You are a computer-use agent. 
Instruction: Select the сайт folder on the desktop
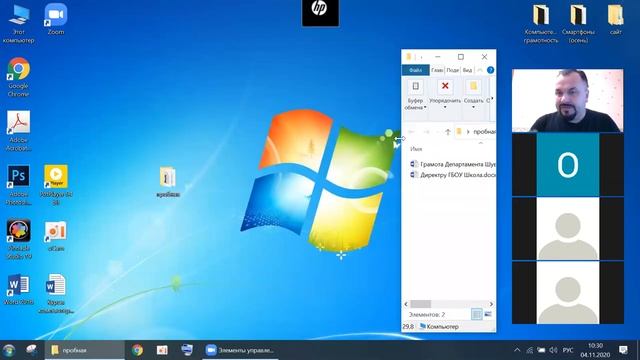[616, 19]
